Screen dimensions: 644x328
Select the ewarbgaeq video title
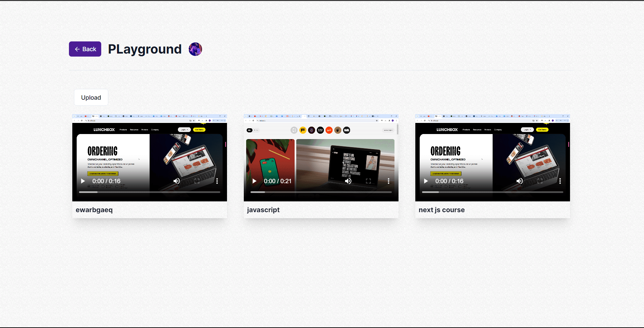[x=94, y=210]
